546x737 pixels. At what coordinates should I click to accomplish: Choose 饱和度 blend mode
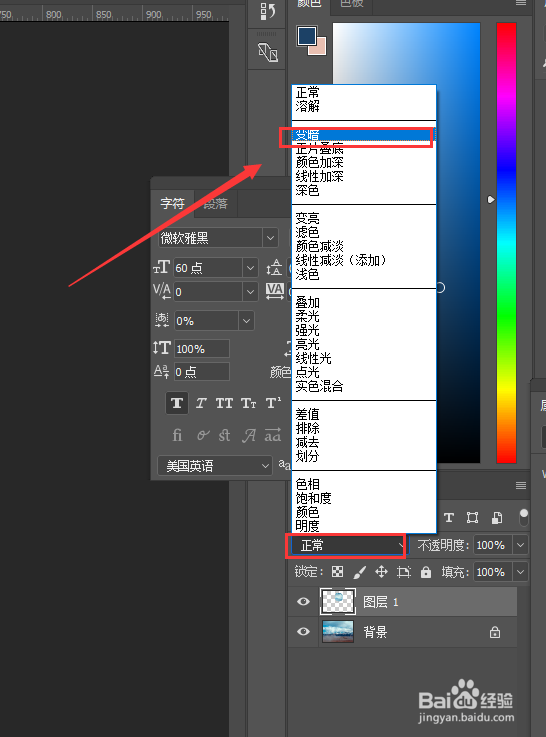point(364,498)
